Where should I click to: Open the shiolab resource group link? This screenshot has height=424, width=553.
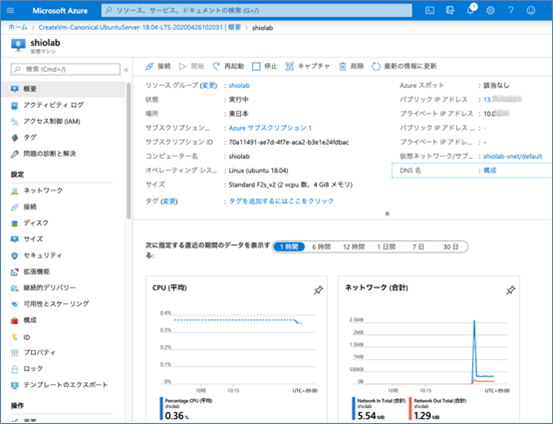(239, 85)
